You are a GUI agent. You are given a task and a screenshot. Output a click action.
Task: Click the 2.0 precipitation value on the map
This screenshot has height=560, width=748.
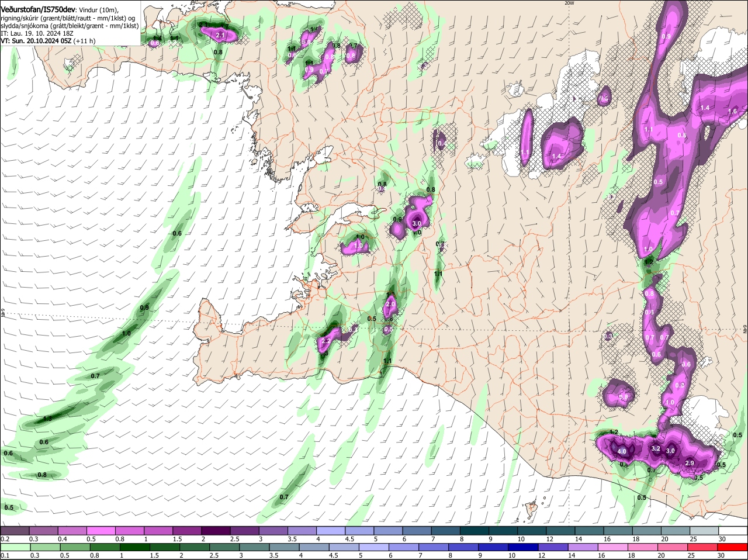coord(391,305)
